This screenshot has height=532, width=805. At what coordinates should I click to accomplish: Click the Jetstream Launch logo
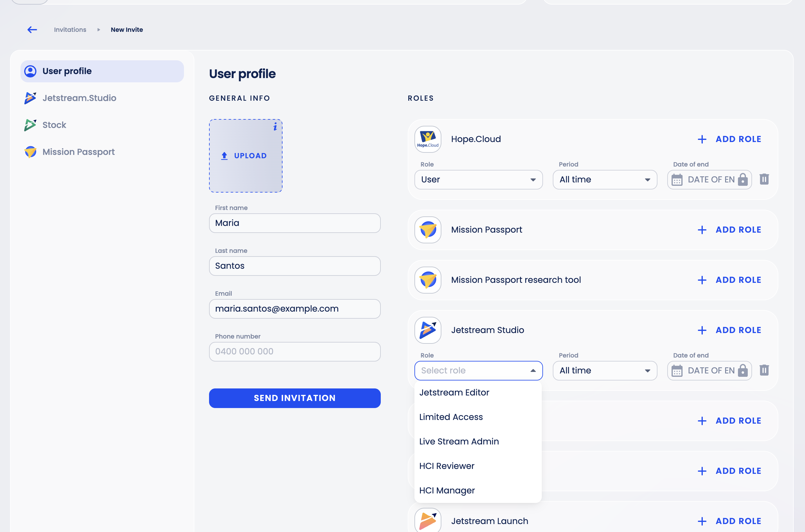(x=428, y=520)
